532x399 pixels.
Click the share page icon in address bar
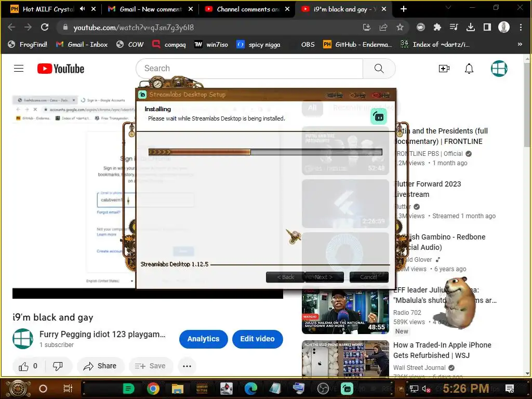(x=383, y=27)
